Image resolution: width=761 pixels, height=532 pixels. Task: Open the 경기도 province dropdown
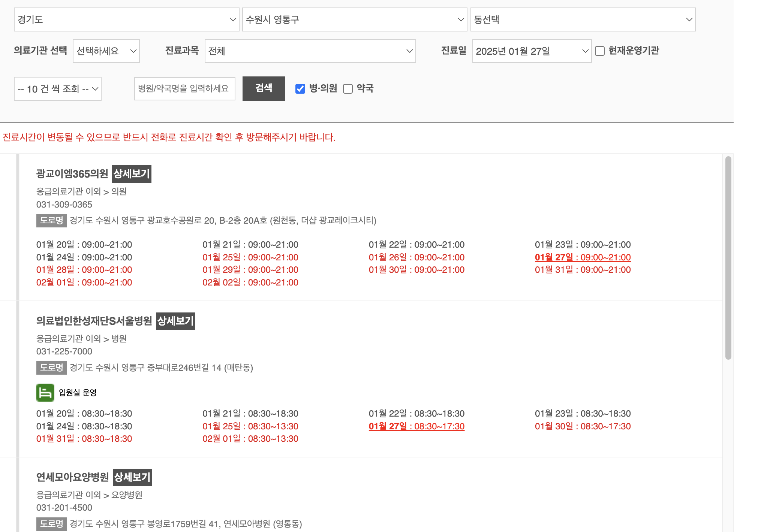point(126,19)
